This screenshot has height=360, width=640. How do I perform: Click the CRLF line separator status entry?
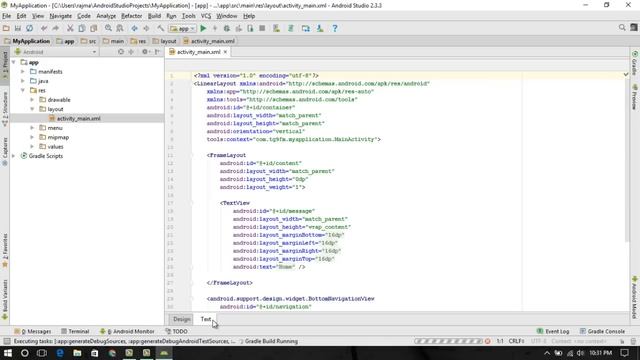[x=516, y=341]
